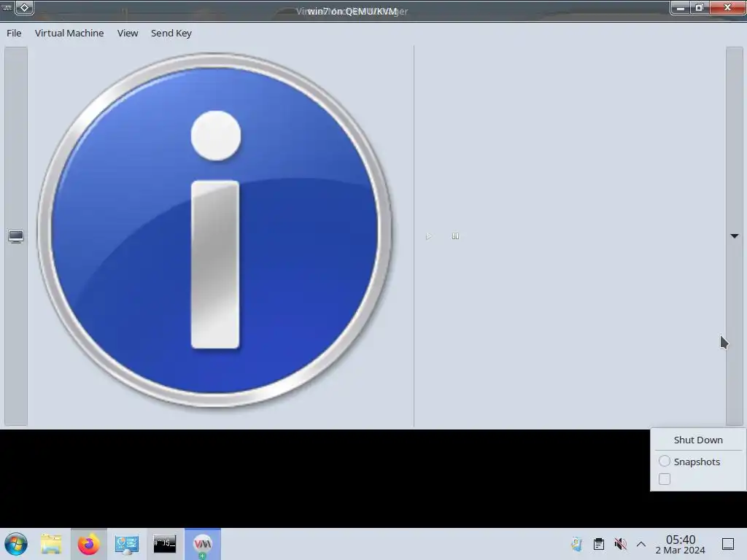Open window menu icon in titlebar corner
747x560 pixels.
tap(7, 7)
